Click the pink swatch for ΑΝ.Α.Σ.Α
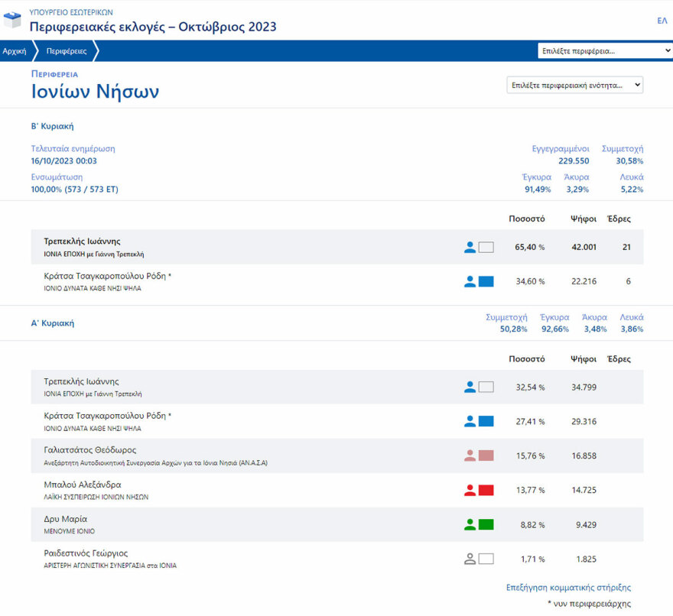Image resolution: width=673 pixels, height=616 pixels. [486, 456]
